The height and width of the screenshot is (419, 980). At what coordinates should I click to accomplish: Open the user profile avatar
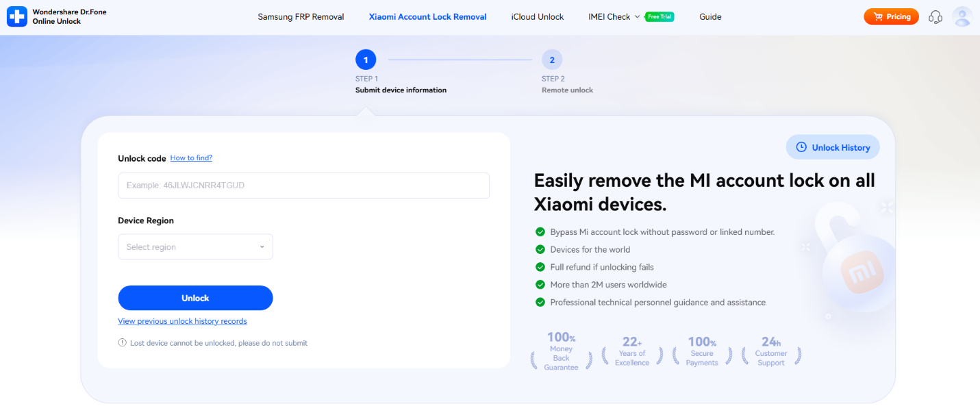[962, 17]
